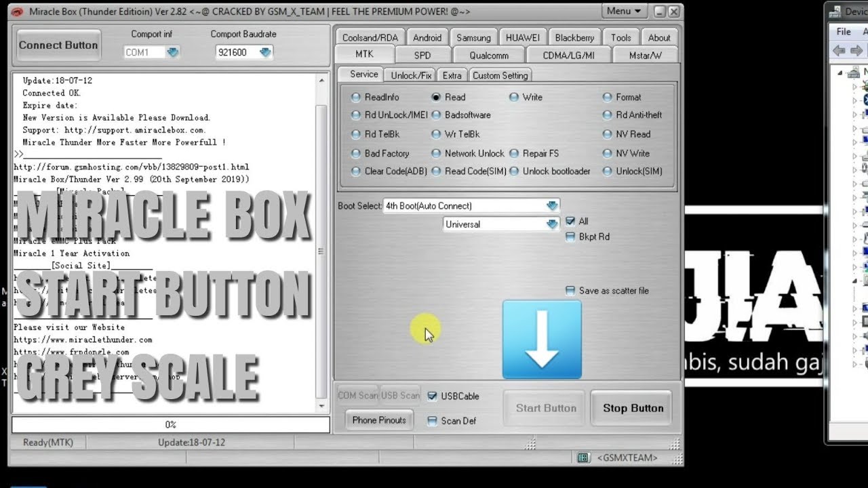Open File menu in Device Manager window
This screenshot has width=868, height=488.
[844, 32]
